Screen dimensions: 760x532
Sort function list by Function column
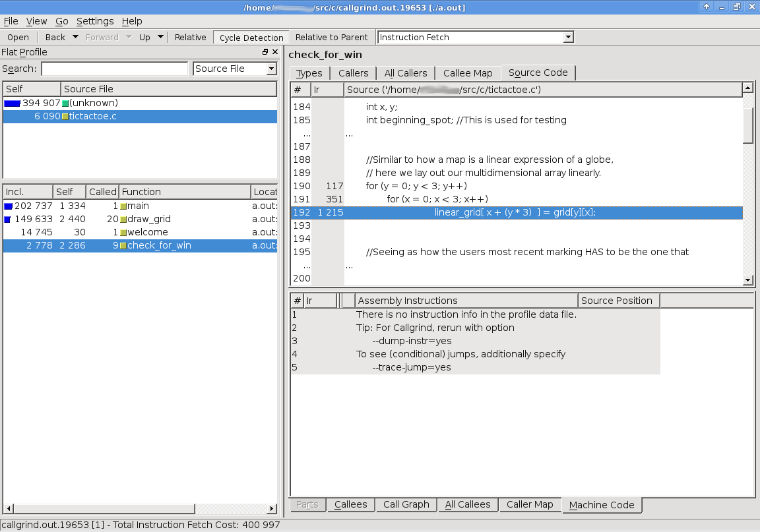click(185, 192)
